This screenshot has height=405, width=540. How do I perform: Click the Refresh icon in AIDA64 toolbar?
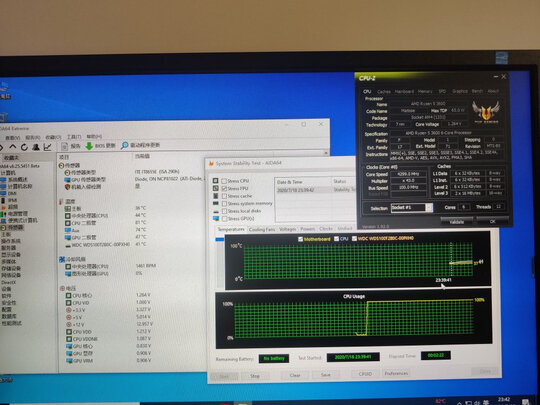click(24, 147)
